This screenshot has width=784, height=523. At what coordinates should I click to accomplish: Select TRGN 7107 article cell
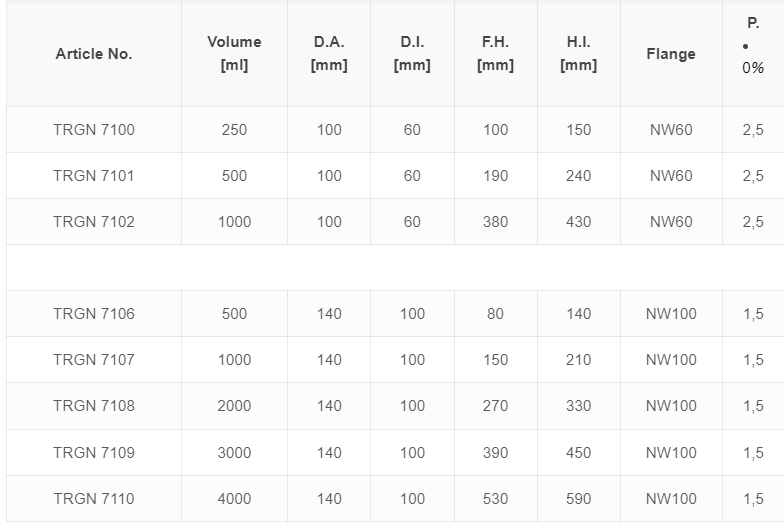[94, 360]
